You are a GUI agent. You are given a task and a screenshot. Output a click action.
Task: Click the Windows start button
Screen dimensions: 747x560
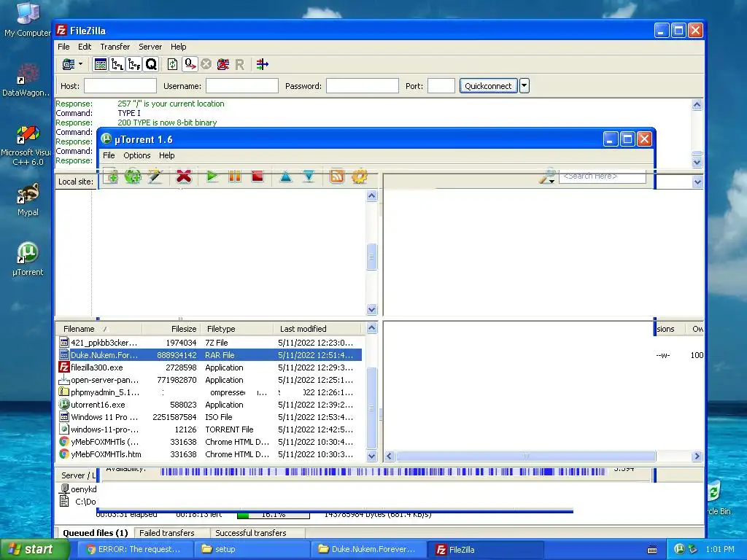(x=34, y=549)
